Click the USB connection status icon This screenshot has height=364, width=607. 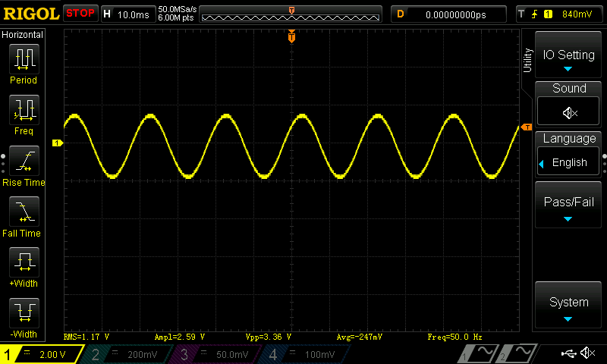click(x=568, y=353)
